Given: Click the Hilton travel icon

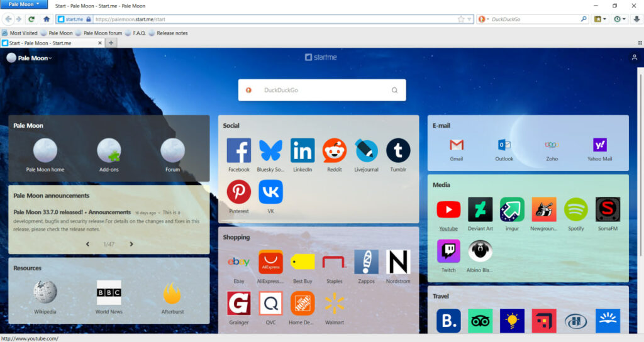Looking at the screenshot, I should point(576,321).
